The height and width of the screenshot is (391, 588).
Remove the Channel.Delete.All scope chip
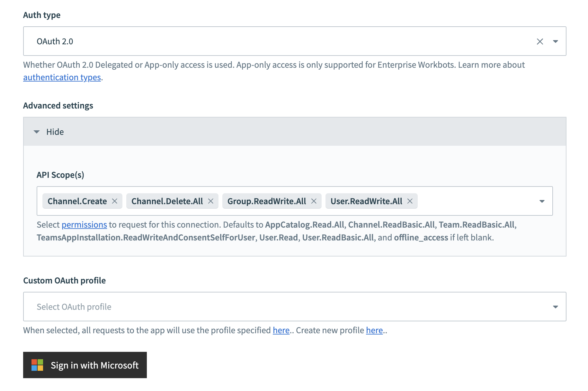[211, 201]
